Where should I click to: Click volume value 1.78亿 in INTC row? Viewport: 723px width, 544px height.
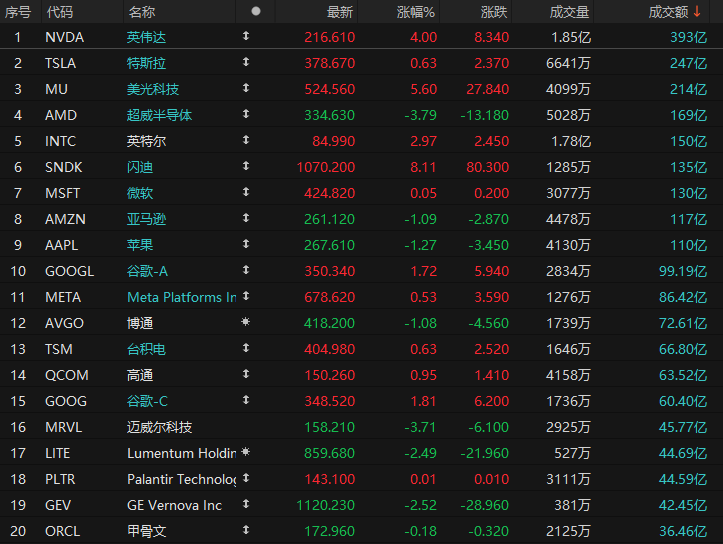tap(571, 141)
